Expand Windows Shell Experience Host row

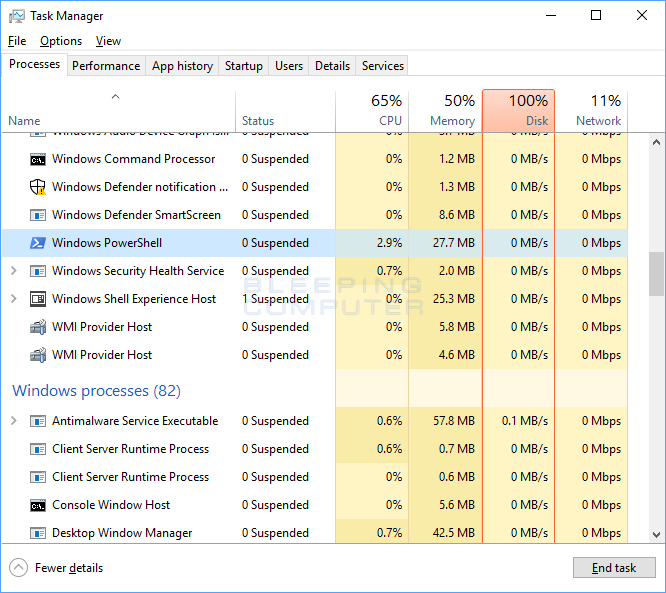[14, 299]
